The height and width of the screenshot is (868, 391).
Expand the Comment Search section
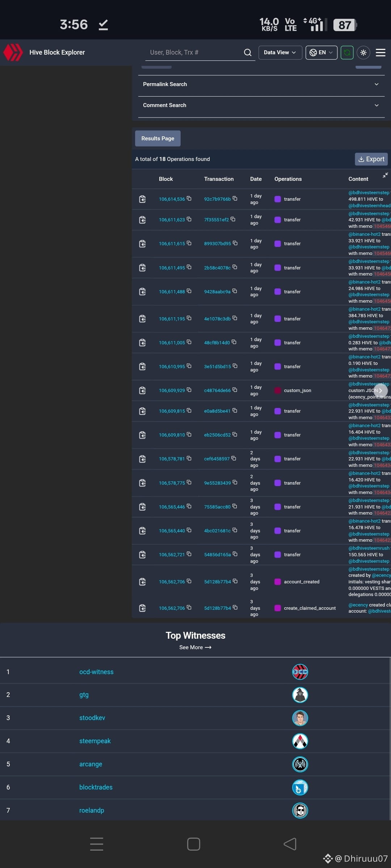(x=261, y=105)
